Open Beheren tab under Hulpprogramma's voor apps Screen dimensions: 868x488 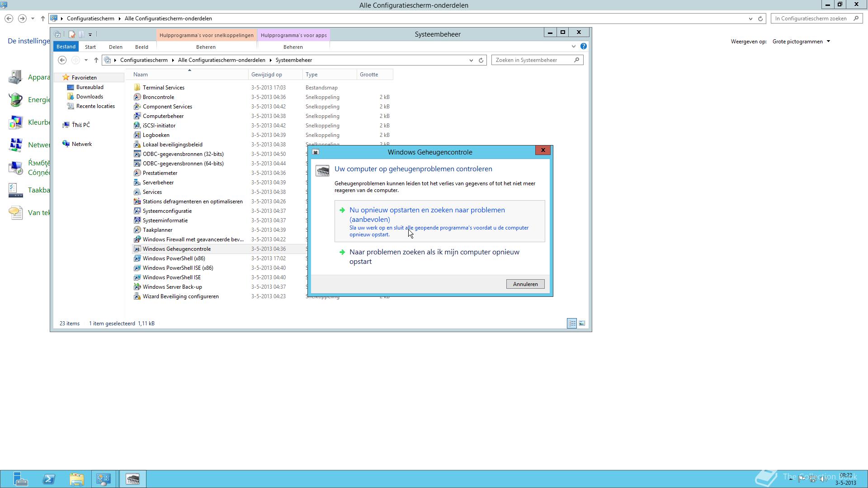point(293,47)
